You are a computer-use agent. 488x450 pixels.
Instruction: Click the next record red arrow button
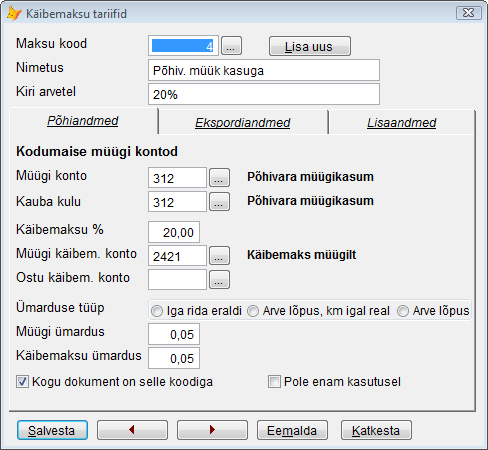(212, 430)
